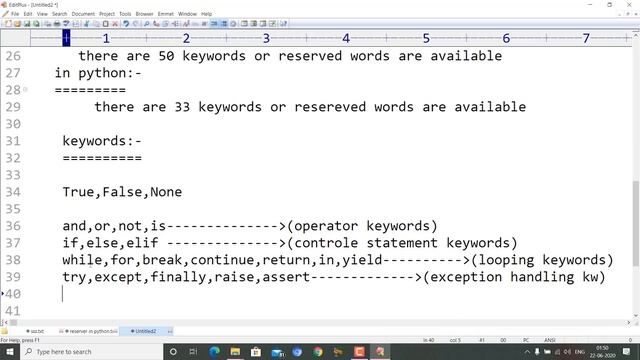This screenshot has width=640, height=360.
Task: Delete selection with the red X icon
Action: point(115,24)
